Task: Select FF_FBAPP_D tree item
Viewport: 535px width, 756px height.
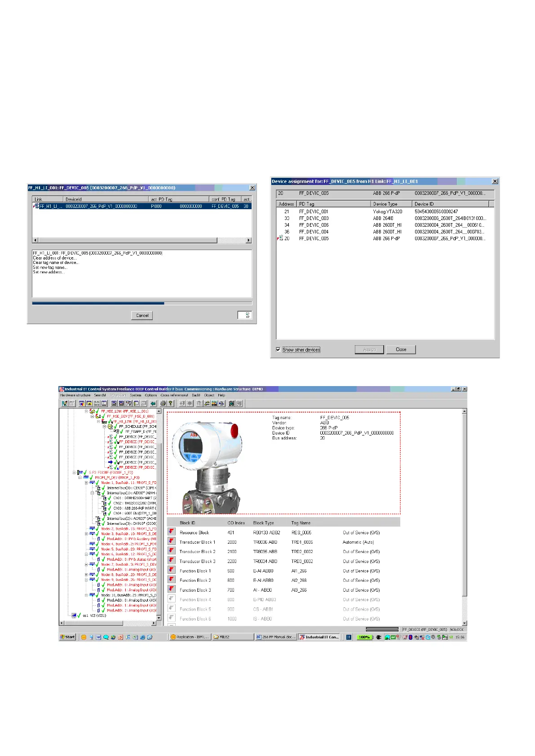Action: tap(141, 431)
